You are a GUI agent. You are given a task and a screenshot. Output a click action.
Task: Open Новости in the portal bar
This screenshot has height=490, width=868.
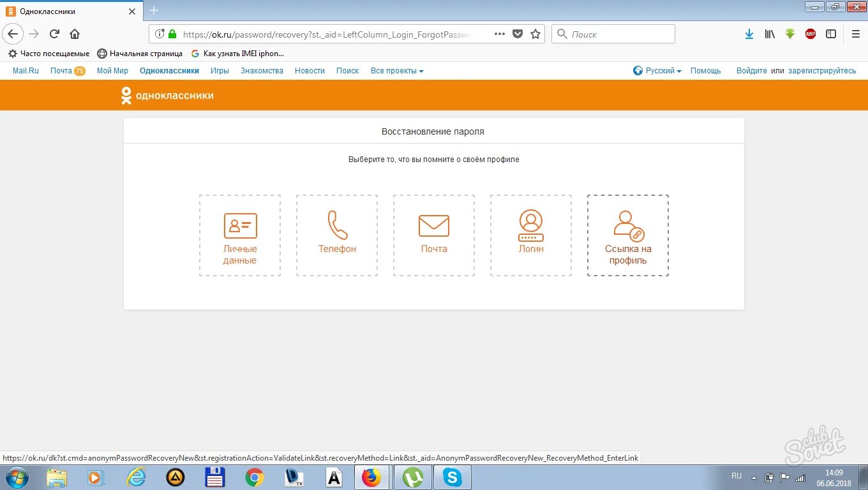point(310,71)
